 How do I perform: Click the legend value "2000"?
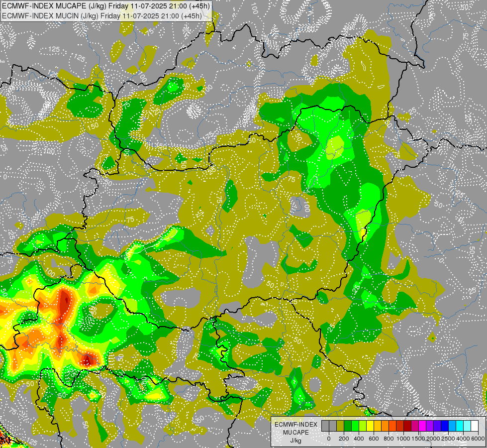point(434,439)
